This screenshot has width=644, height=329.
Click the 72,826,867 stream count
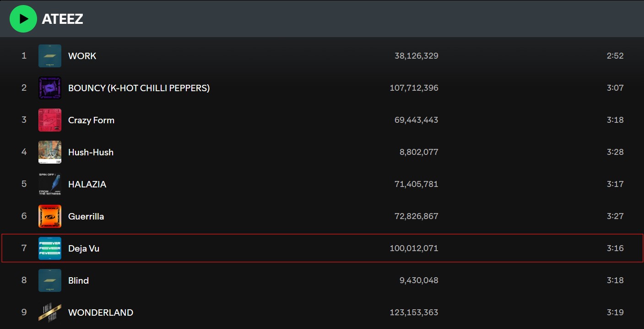[417, 216]
